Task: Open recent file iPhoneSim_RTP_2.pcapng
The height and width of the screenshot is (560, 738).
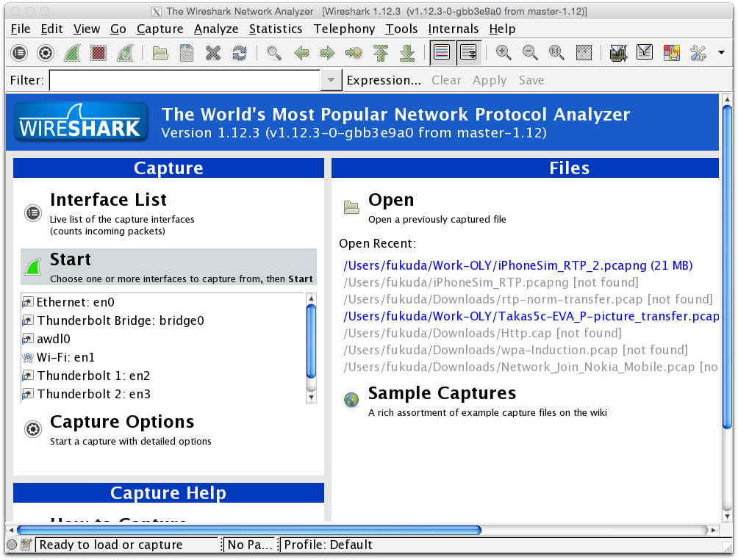Action: coord(517,266)
